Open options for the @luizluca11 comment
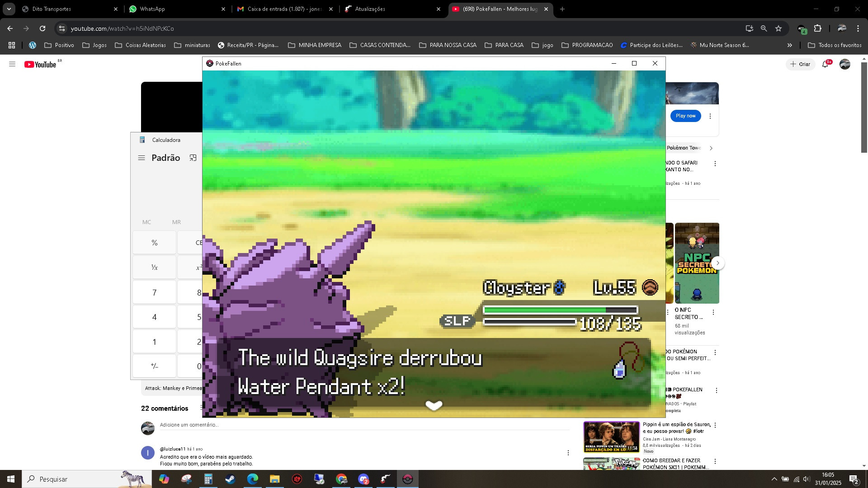 coord(568,453)
